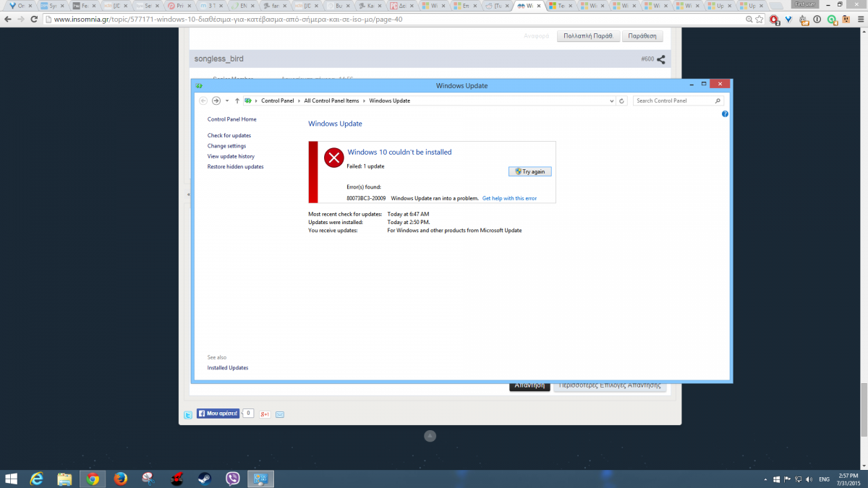This screenshot has height=488, width=868.
Task: Open Steam from taskbar
Action: tap(205, 479)
